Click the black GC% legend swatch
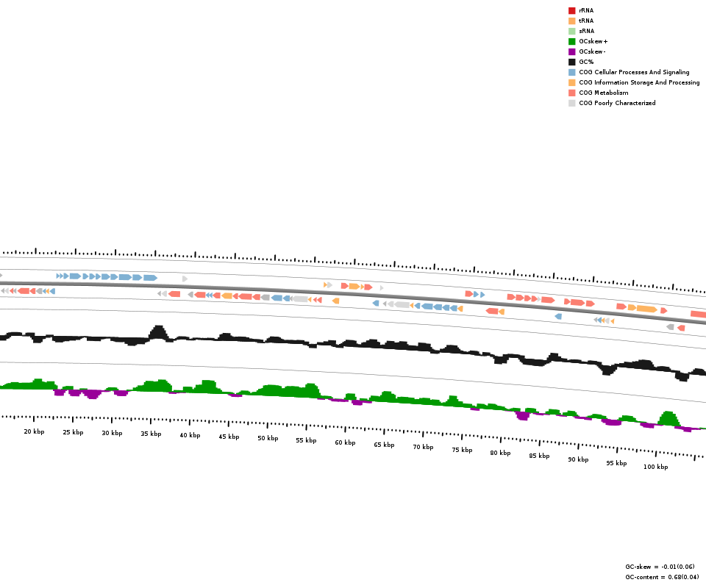This screenshot has height=588, width=706. [x=571, y=62]
